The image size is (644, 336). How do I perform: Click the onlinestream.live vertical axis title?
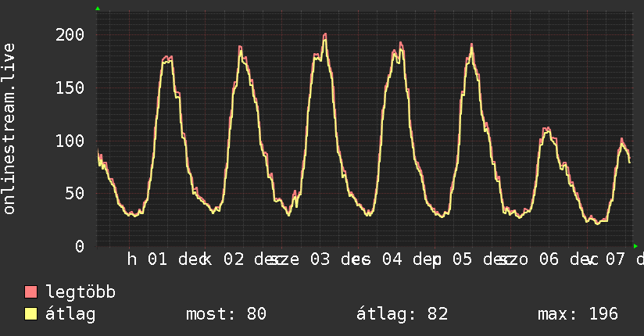pos(9,129)
